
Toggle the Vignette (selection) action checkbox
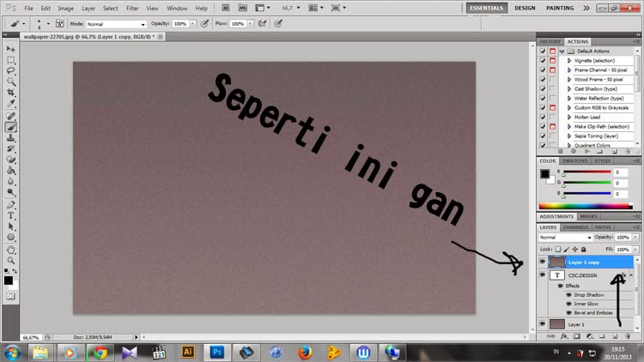coord(543,61)
